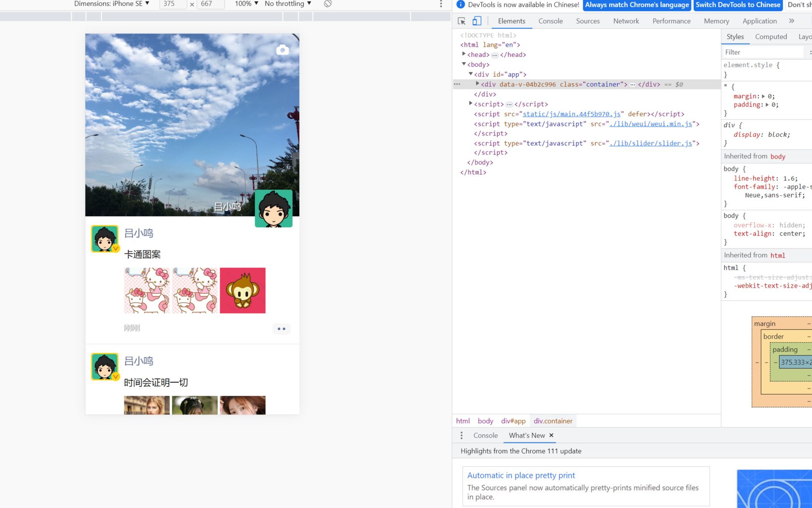Screen dimensions: 812x508
Task: Open ./lib/weui/weui.min.js link
Action: pos(650,124)
